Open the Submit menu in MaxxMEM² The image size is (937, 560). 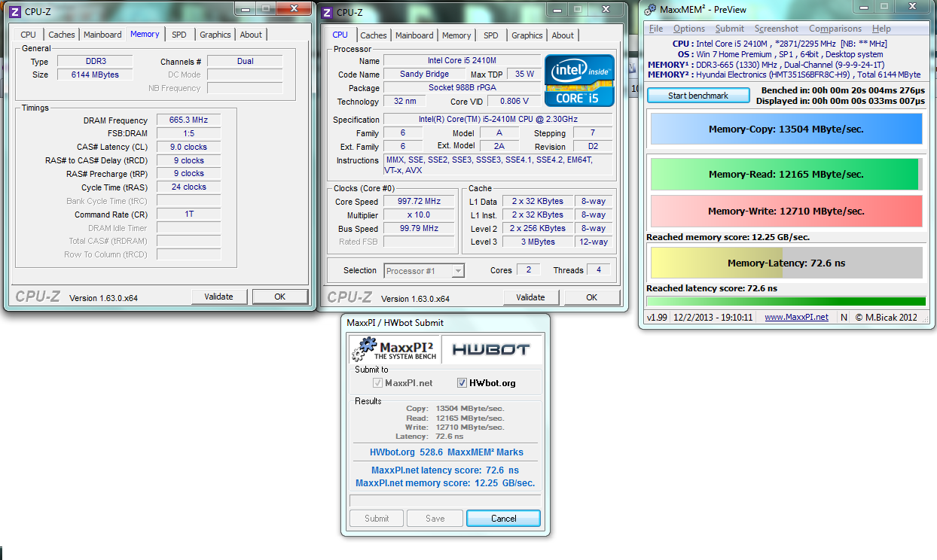730,29
